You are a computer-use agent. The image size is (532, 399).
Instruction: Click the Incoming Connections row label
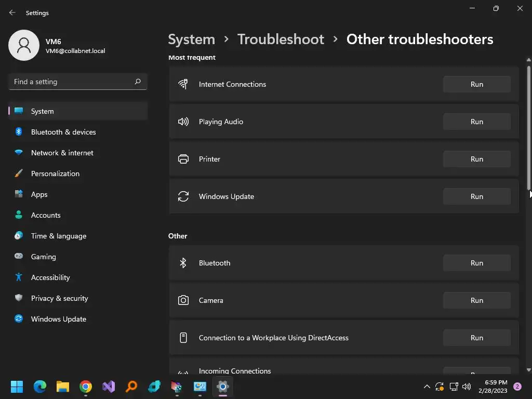(235, 371)
